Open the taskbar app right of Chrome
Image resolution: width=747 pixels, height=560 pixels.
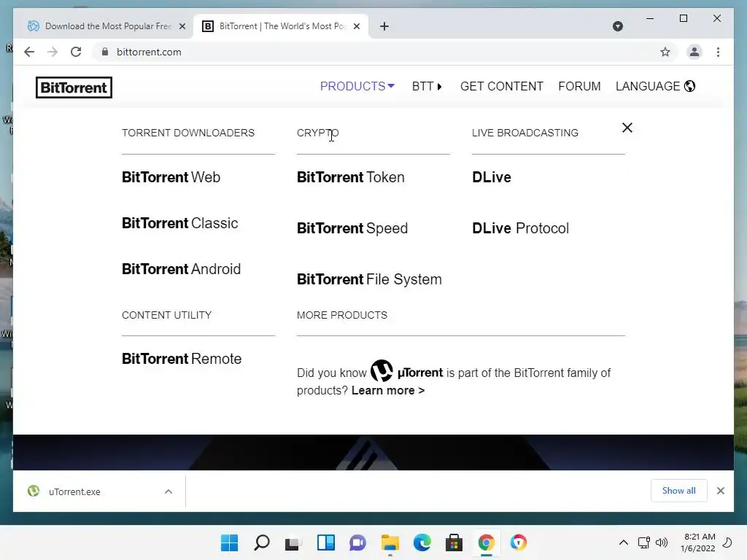[519, 542]
